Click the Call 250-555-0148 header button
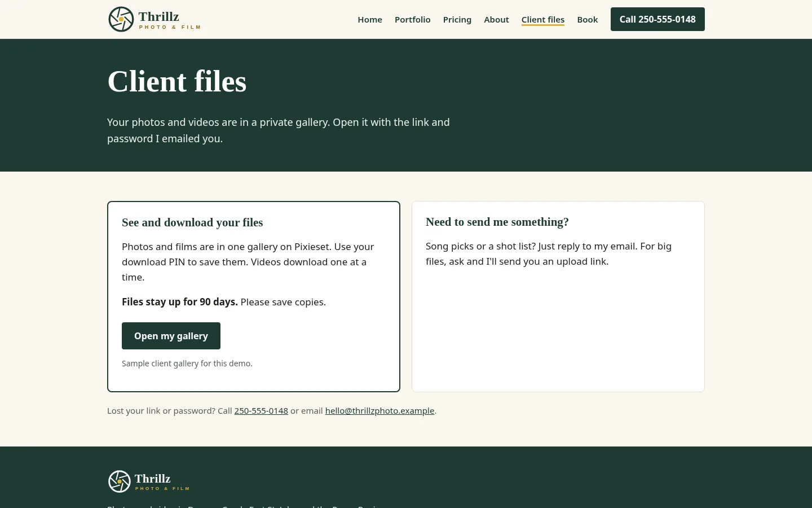This screenshot has width=812, height=508. tap(657, 19)
